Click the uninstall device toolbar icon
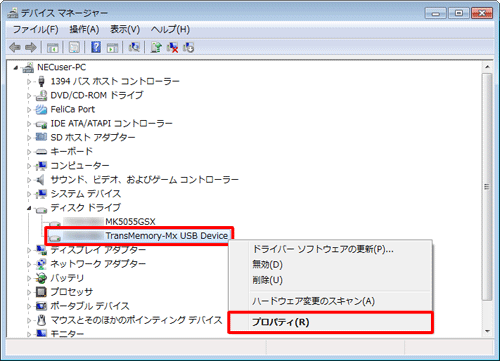 coord(188,47)
